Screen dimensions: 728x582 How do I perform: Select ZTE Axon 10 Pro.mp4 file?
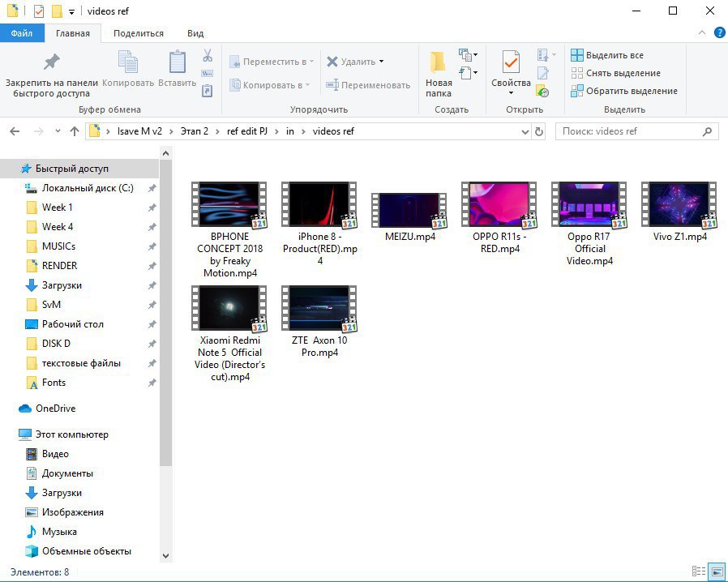click(x=320, y=322)
